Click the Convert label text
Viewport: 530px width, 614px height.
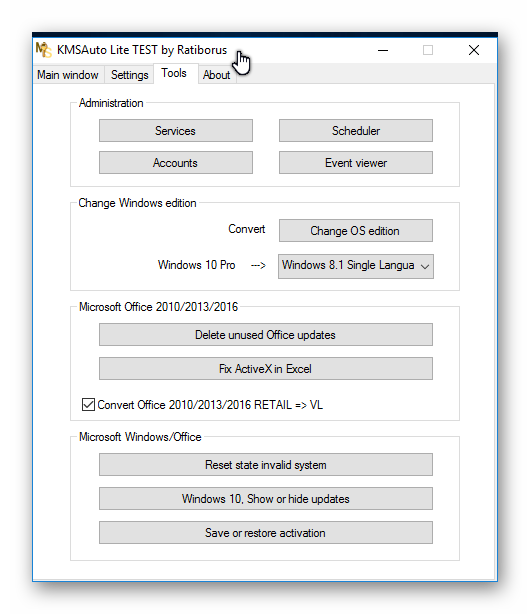click(x=246, y=229)
